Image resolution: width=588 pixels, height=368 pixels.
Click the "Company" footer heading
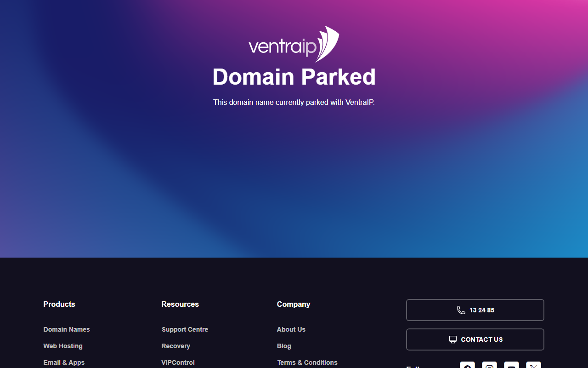[x=294, y=304]
